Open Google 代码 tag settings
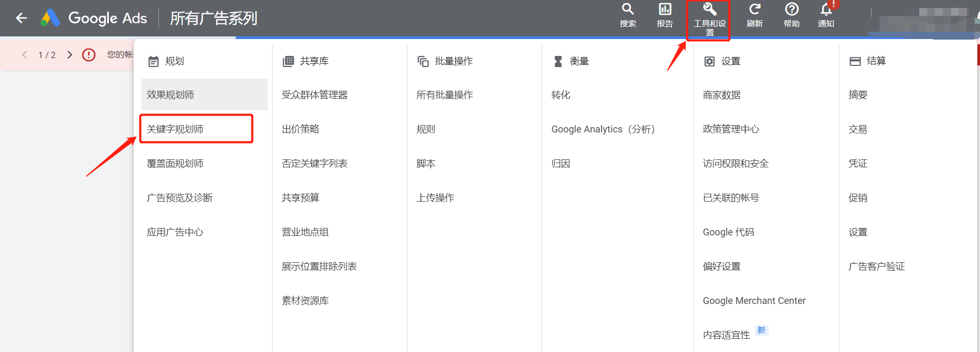 tap(729, 232)
